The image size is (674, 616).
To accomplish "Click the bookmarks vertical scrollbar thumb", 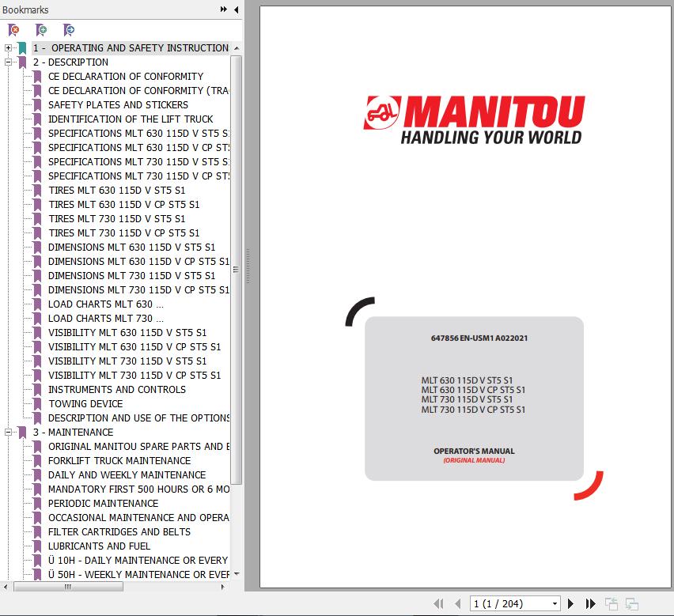I will click(236, 270).
